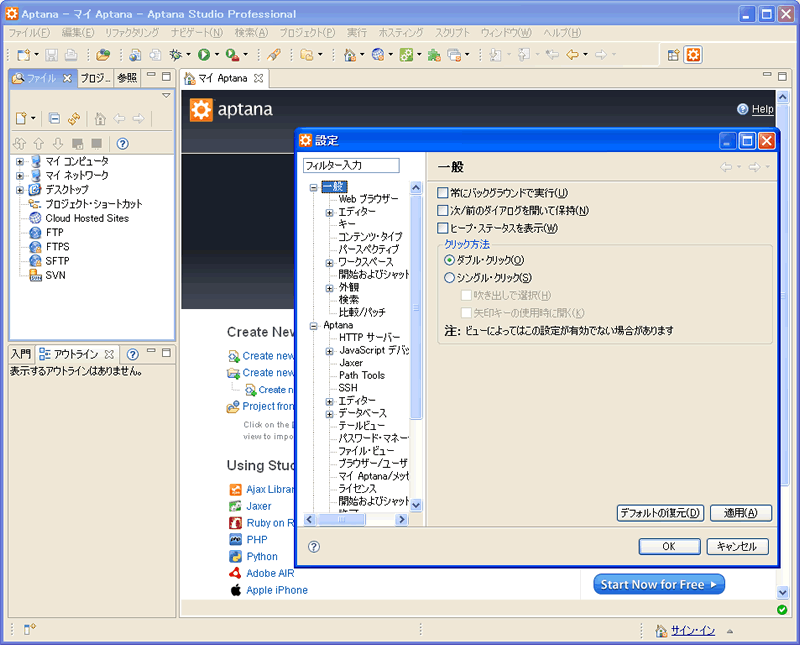Click the Cloud Hosted Sites globe icon

point(35,218)
